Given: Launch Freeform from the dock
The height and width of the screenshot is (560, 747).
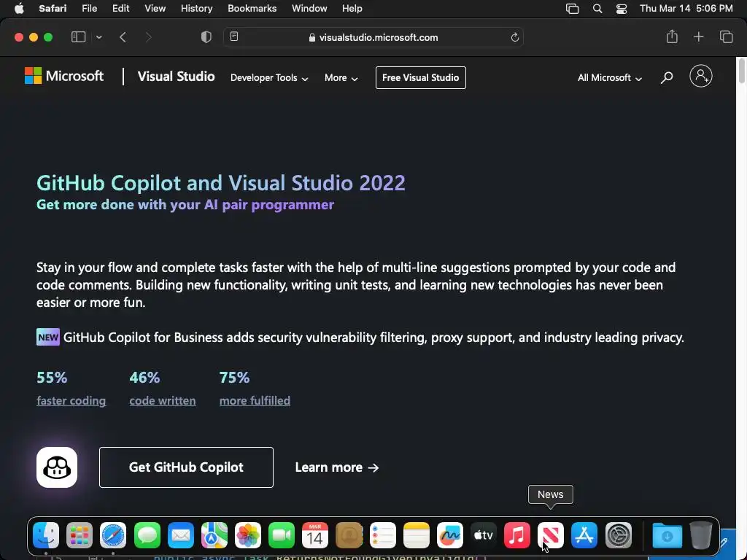Looking at the screenshot, I should (449, 535).
